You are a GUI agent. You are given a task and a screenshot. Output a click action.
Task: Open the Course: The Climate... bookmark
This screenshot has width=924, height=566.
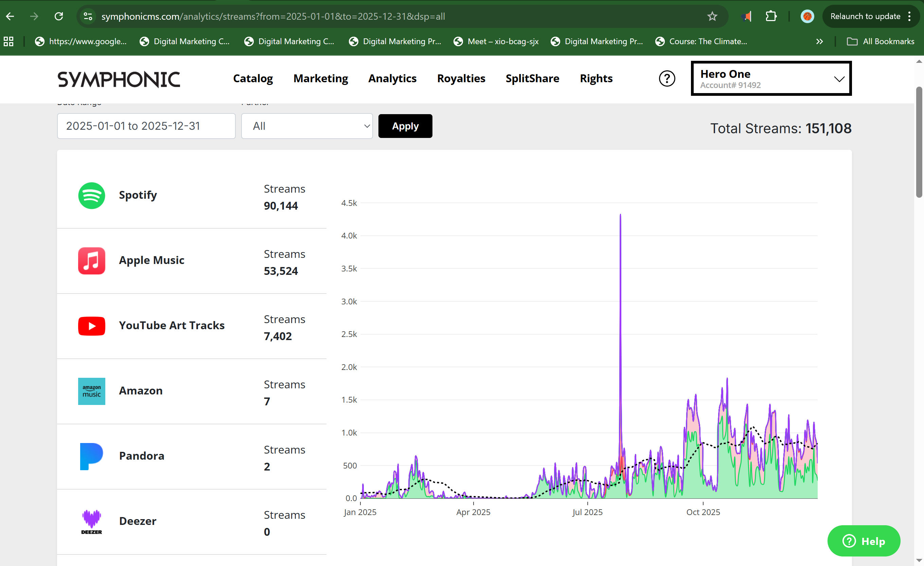point(701,41)
